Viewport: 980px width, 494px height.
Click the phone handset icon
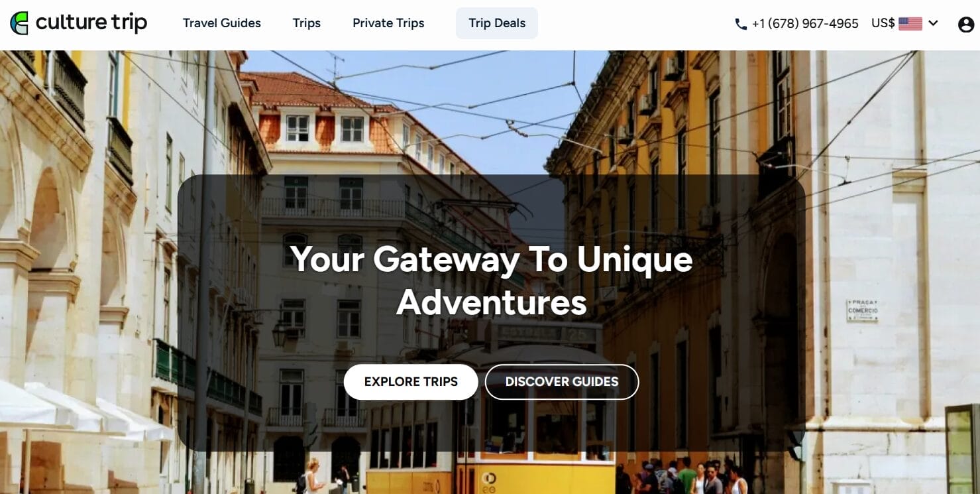741,24
